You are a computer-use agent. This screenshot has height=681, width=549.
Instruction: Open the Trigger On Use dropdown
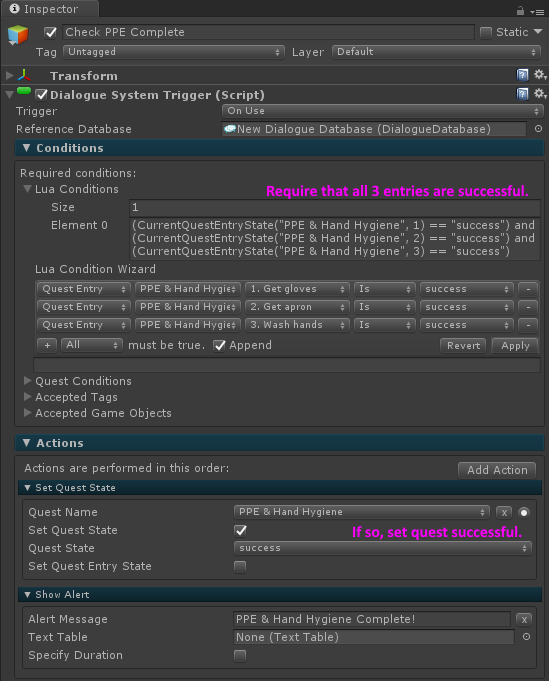coord(382,111)
